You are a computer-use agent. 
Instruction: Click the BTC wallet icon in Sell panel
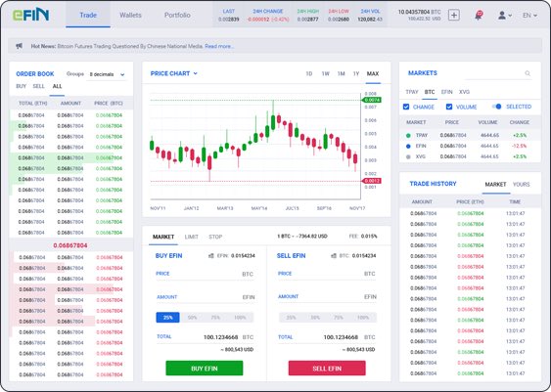coord(334,256)
